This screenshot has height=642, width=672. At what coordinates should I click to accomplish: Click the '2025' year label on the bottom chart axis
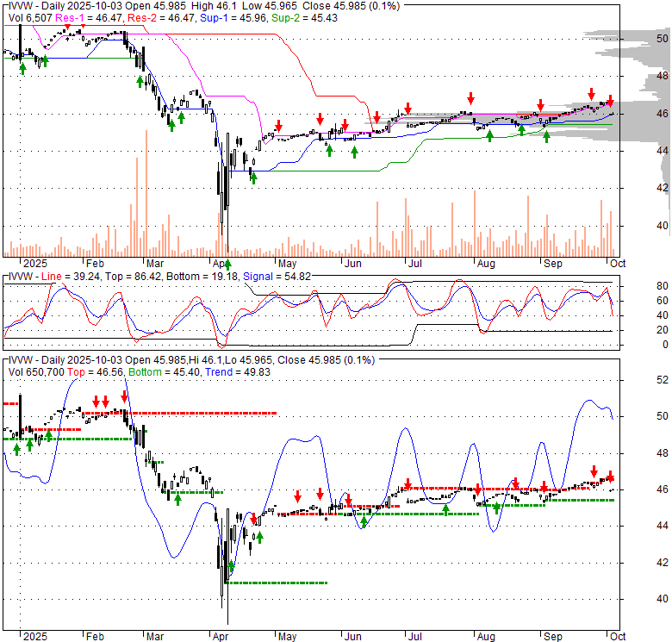point(35,637)
